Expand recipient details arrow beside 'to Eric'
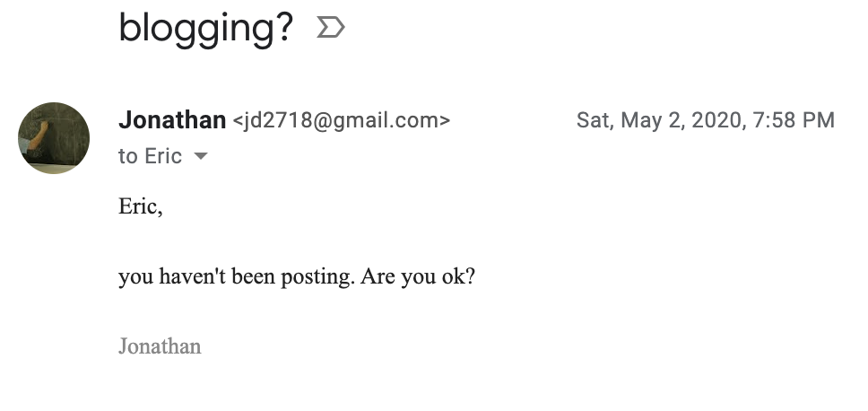 [201, 157]
